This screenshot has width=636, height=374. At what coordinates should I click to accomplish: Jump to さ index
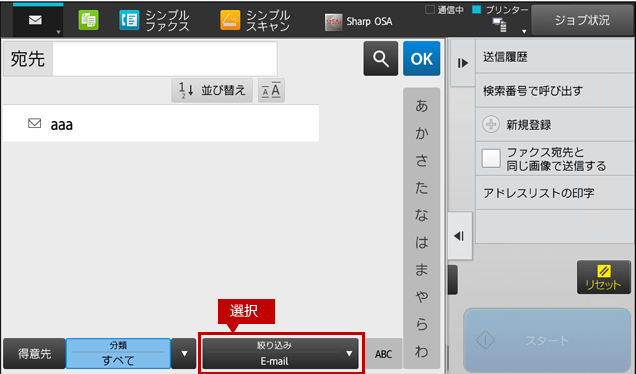(421, 161)
